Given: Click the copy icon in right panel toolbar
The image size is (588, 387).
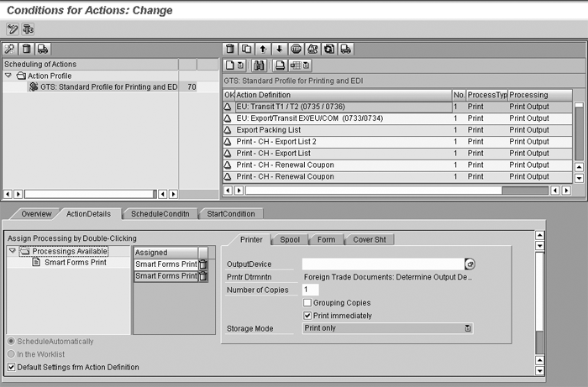Looking at the screenshot, I should (x=248, y=50).
